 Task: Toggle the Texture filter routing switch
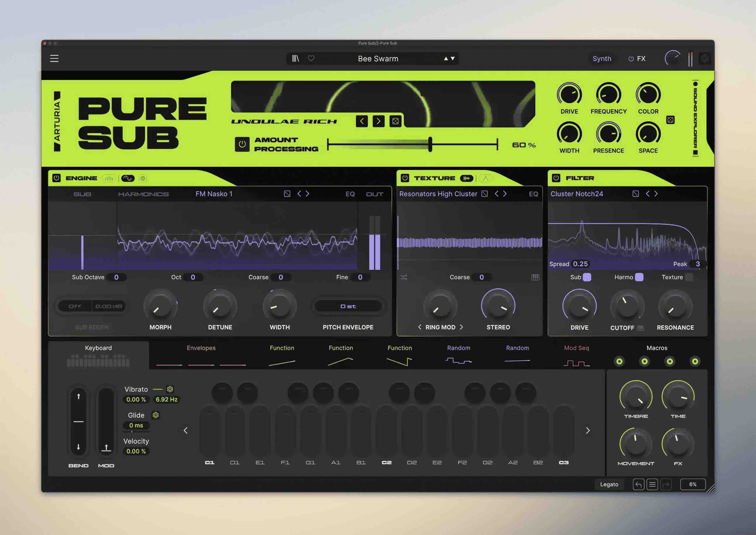[x=689, y=277]
